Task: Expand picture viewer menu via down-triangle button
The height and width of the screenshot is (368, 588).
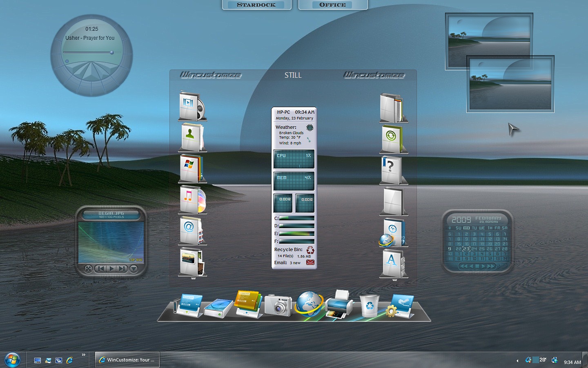Action: (x=134, y=269)
